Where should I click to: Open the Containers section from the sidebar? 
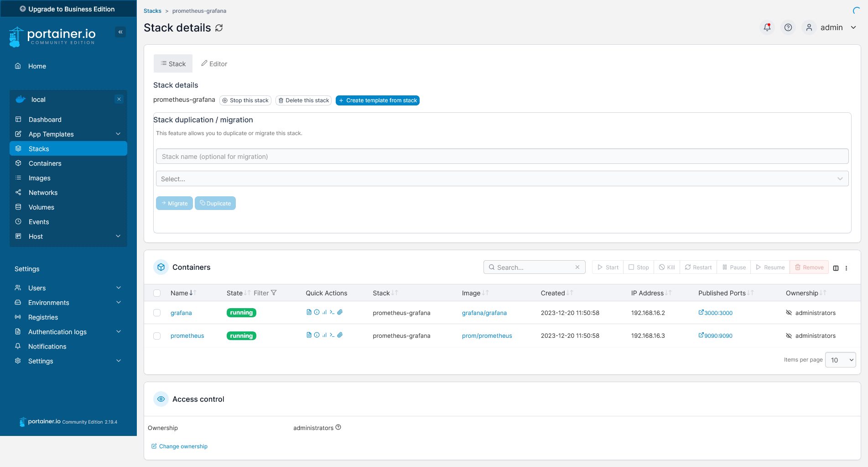(45, 163)
